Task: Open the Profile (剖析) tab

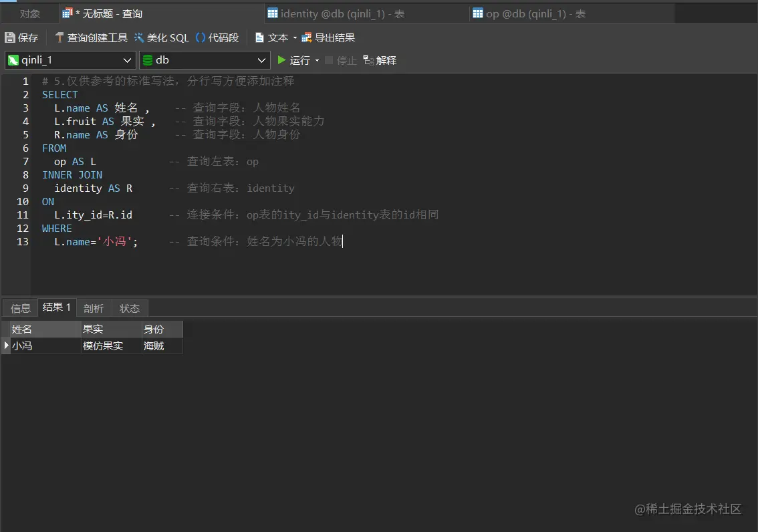Action: pyautogui.click(x=94, y=308)
